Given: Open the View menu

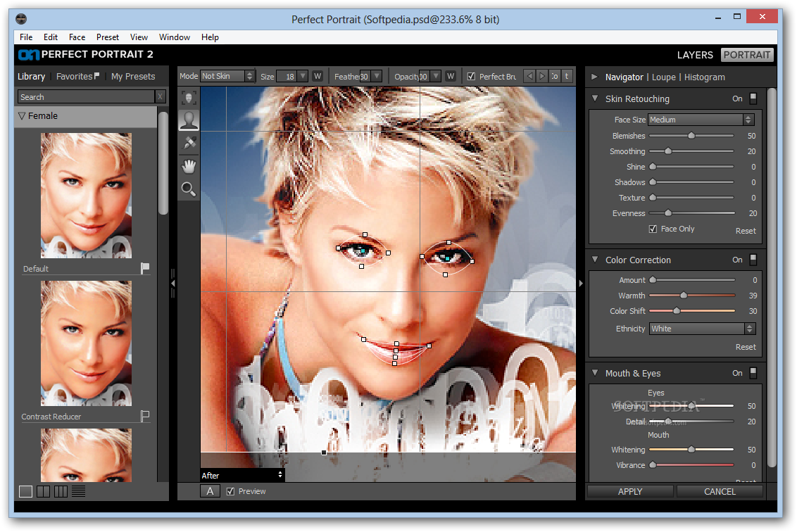Looking at the screenshot, I should (x=139, y=37).
